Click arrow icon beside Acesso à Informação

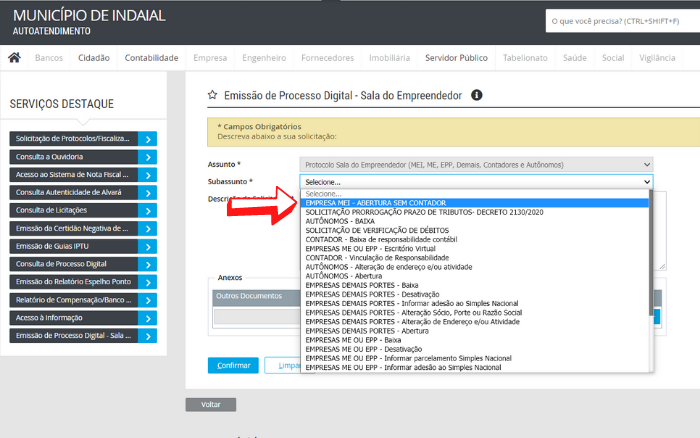tap(147, 318)
